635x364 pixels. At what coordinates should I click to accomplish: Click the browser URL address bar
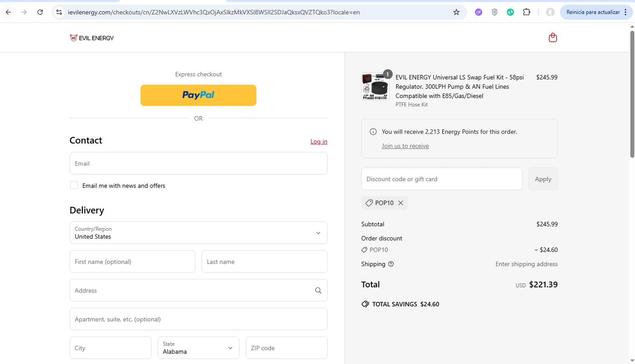258,12
